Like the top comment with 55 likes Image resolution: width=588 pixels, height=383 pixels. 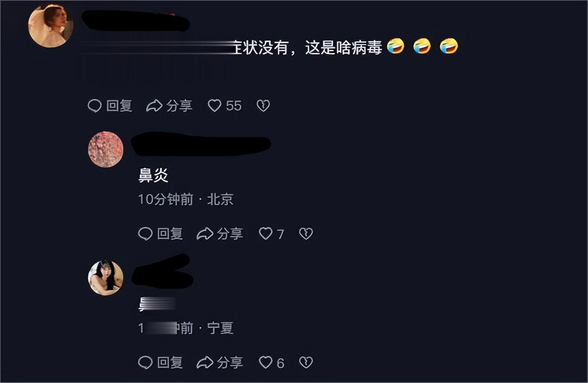point(225,106)
